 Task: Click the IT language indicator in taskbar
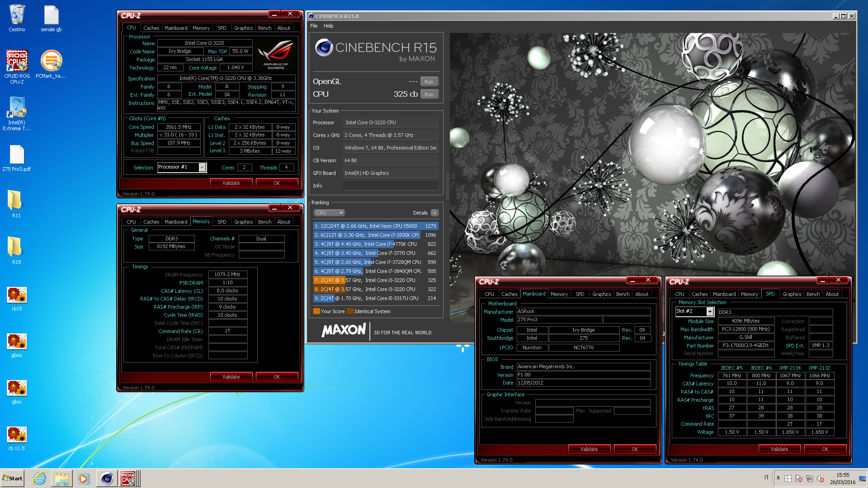click(x=766, y=478)
